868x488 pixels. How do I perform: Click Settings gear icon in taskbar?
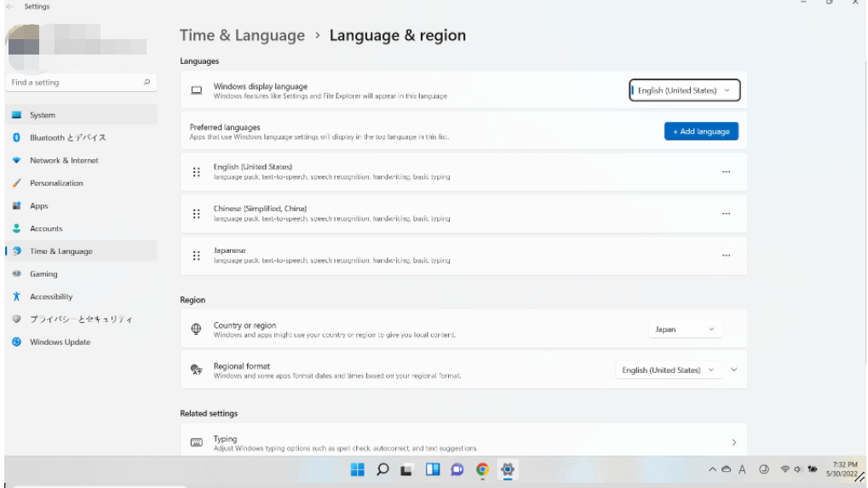pos(508,470)
